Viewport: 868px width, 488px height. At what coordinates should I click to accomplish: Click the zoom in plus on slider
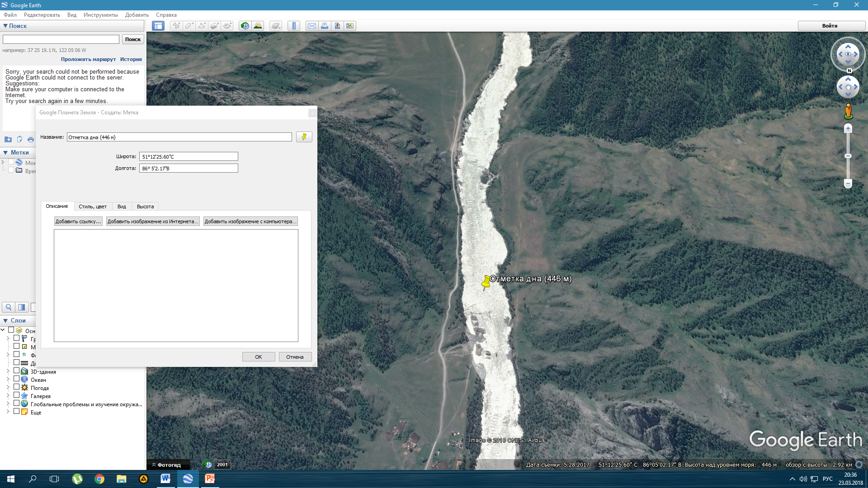coord(848,129)
